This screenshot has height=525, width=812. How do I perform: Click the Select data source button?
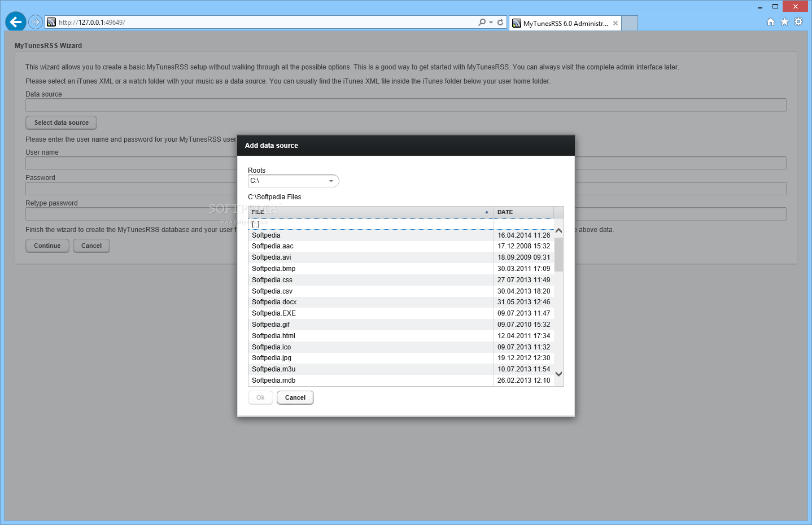tap(62, 123)
